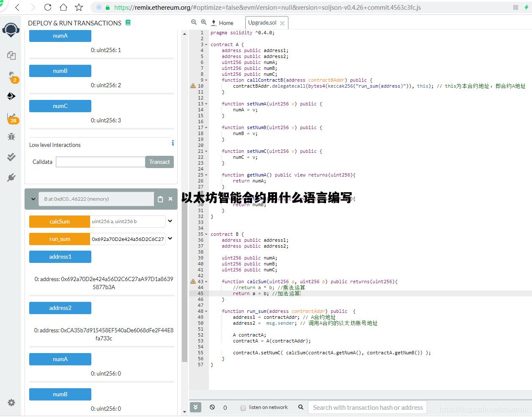Focus the transaction hash search box
The width and height of the screenshot is (532, 417).
click(x=367, y=407)
